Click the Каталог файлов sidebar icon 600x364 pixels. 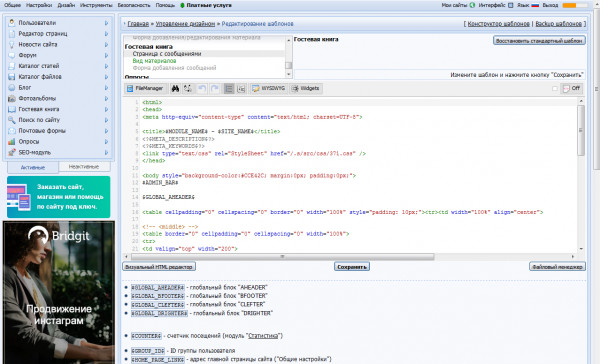pyautogui.click(x=12, y=77)
